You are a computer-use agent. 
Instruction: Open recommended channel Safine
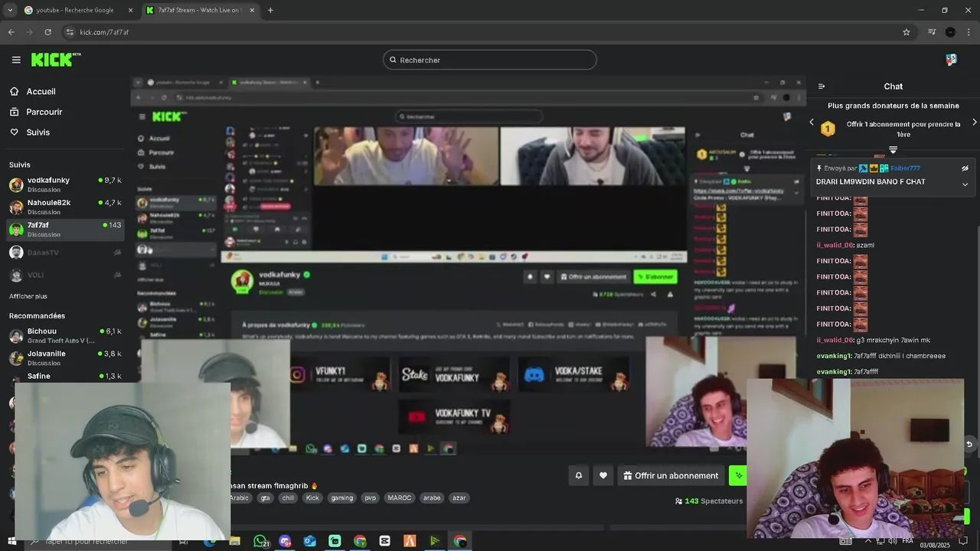click(65, 377)
